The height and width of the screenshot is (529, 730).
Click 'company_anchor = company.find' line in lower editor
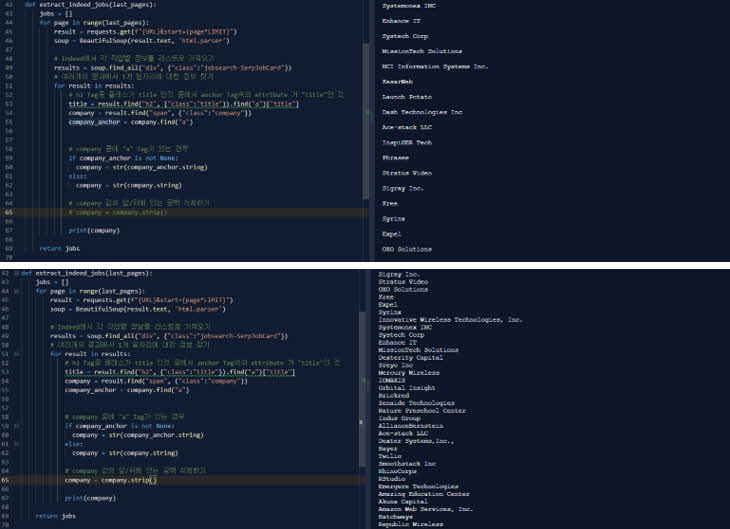pos(127,390)
